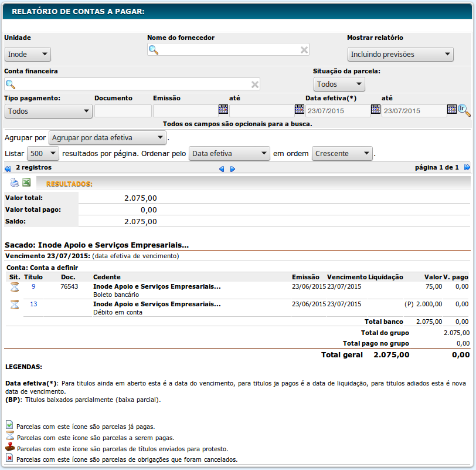Viewport: 476px width, 470px height.
Task: Click the pending status icon of título 9
Action: 15,287
